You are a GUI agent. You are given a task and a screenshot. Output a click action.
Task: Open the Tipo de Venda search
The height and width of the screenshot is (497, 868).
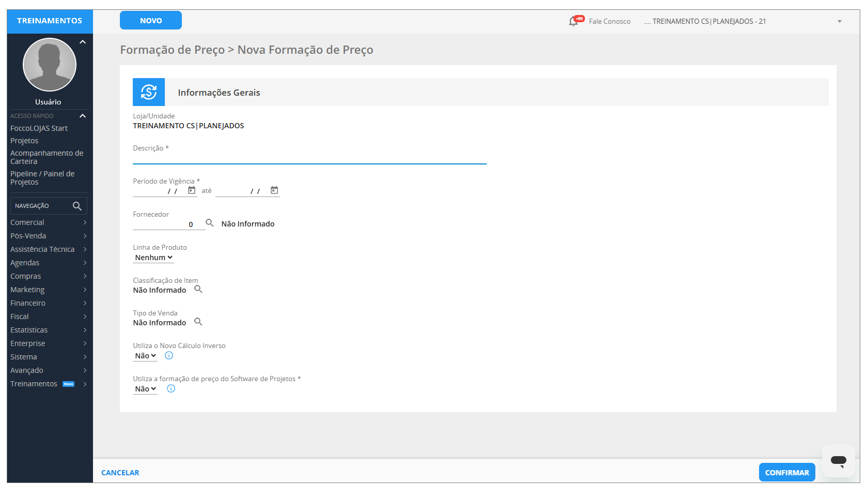click(198, 322)
